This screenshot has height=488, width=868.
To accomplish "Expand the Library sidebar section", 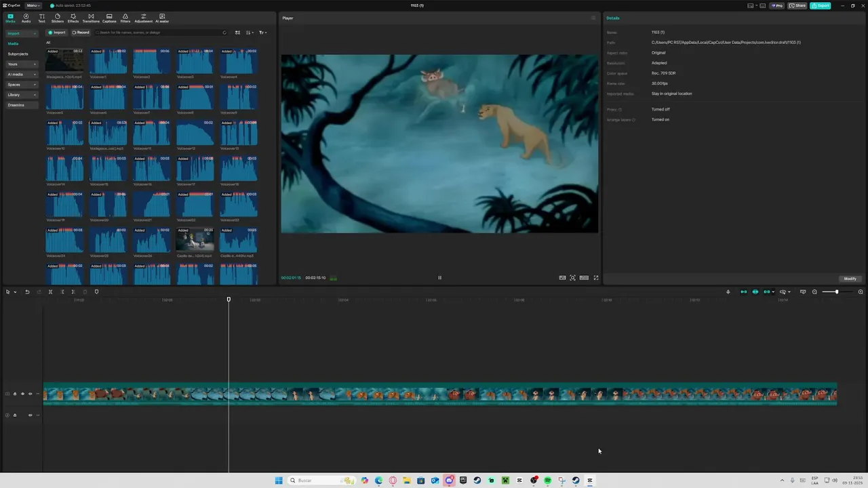I will pos(22,95).
